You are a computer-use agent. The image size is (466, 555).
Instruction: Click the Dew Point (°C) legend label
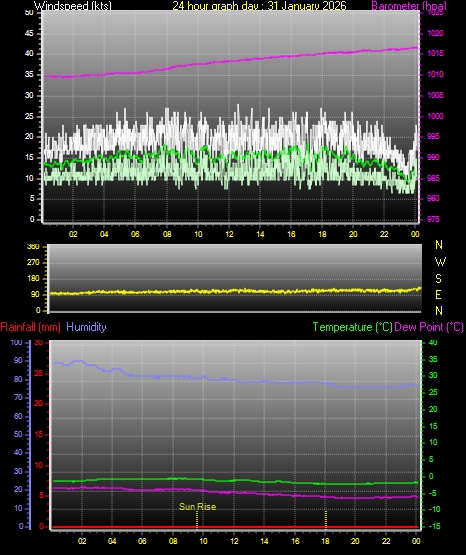(x=429, y=327)
